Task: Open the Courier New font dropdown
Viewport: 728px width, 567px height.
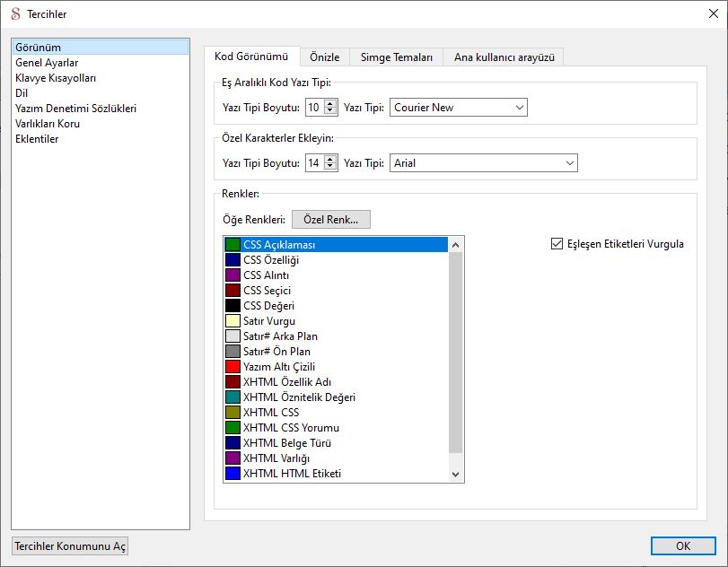Action: point(458,107)
